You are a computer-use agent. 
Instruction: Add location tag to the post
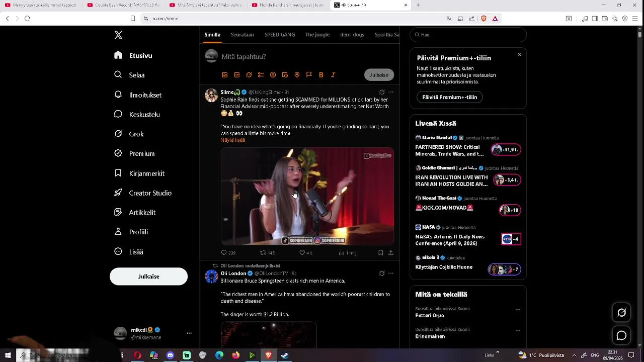point(297,75)
